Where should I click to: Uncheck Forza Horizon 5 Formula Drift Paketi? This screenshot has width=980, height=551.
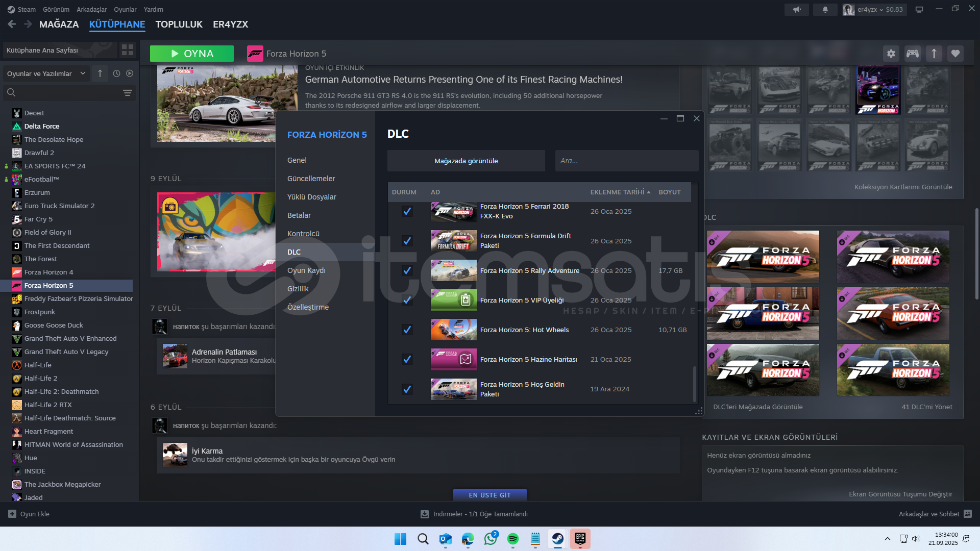coord(407,241)
